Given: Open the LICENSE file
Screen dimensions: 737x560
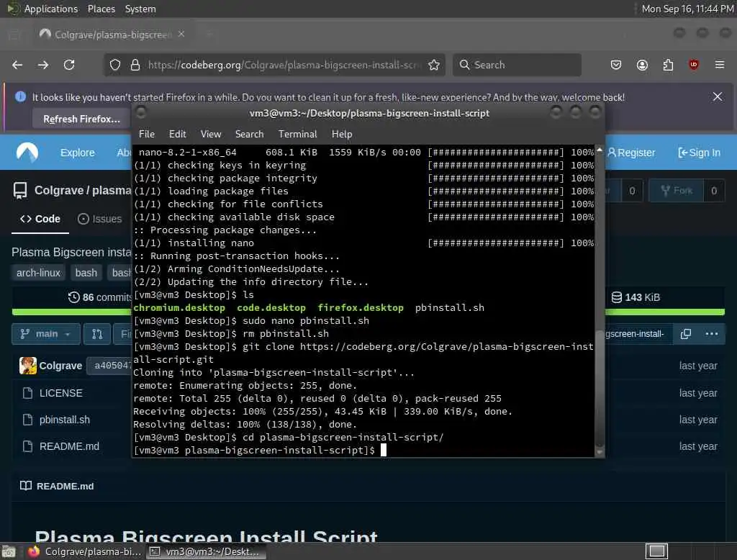Looking at the screenshot, I should pos(60,393).
